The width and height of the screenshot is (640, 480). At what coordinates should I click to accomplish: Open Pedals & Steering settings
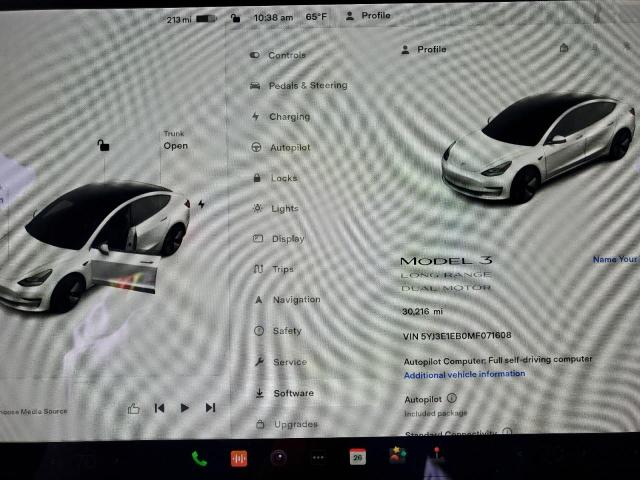(x=299, y=85)
